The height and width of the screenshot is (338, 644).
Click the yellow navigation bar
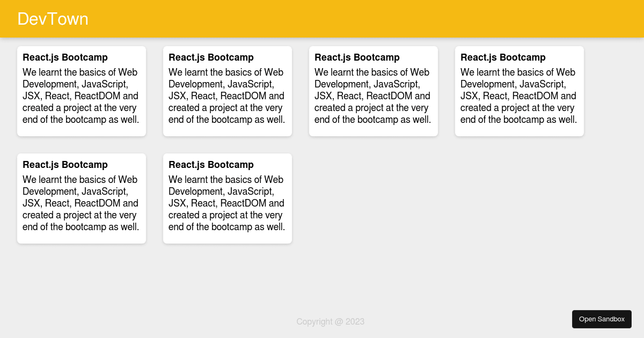(322, 19)
